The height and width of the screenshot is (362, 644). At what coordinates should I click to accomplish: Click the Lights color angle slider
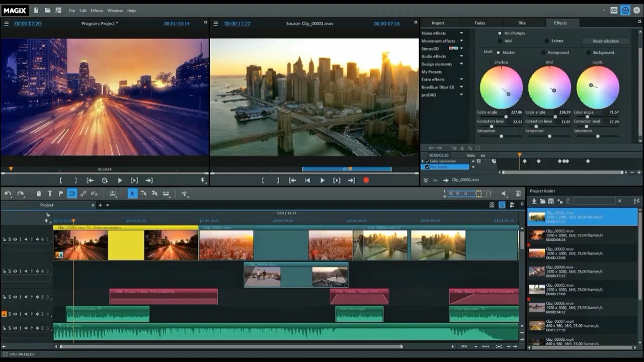coord(597,117)
